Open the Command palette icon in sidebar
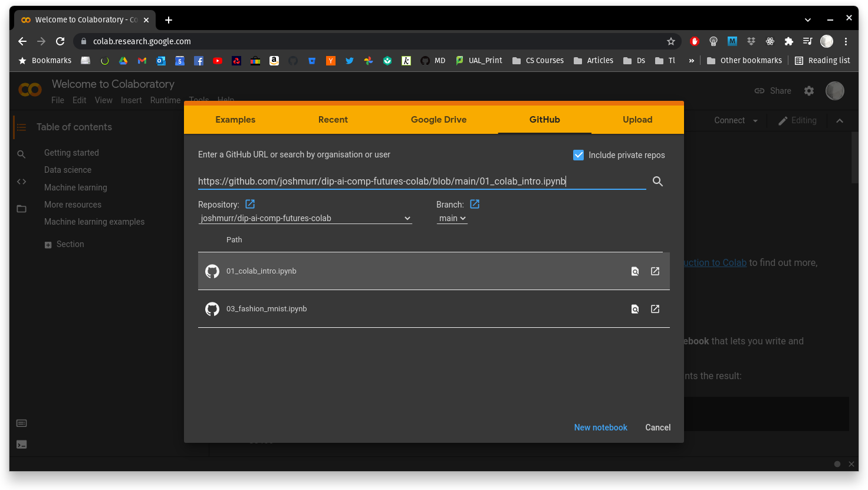The image size is (868, 490). click(22, 423)
